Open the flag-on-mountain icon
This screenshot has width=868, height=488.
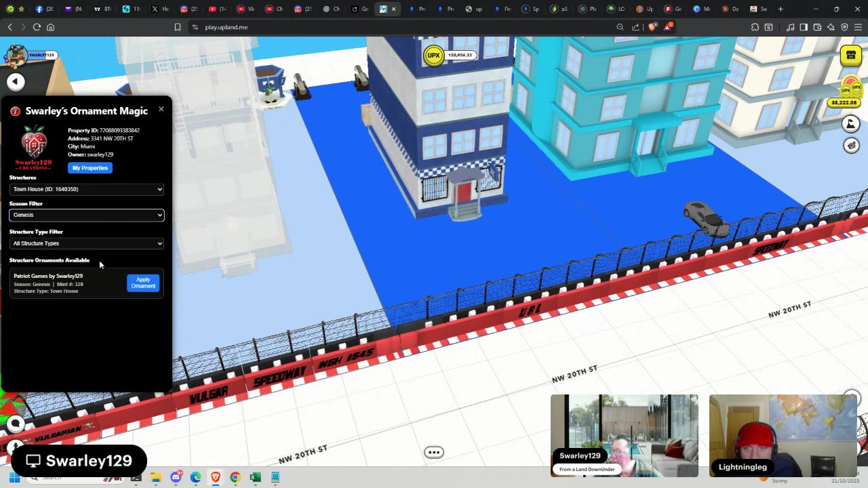click(851, 124)
